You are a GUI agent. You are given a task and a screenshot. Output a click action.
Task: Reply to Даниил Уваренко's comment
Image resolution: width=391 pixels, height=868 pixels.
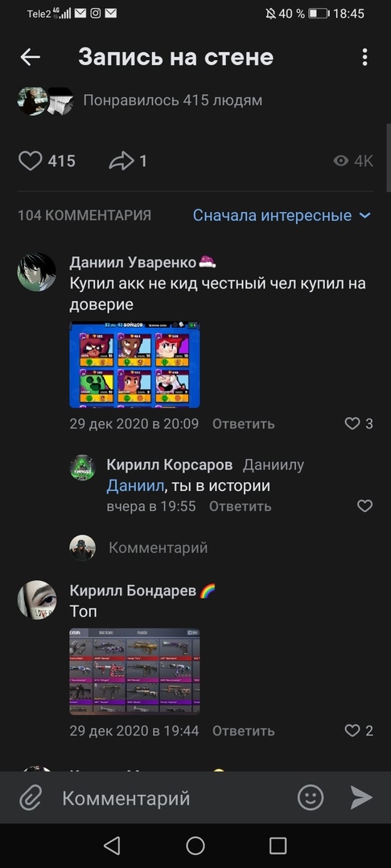243,424
